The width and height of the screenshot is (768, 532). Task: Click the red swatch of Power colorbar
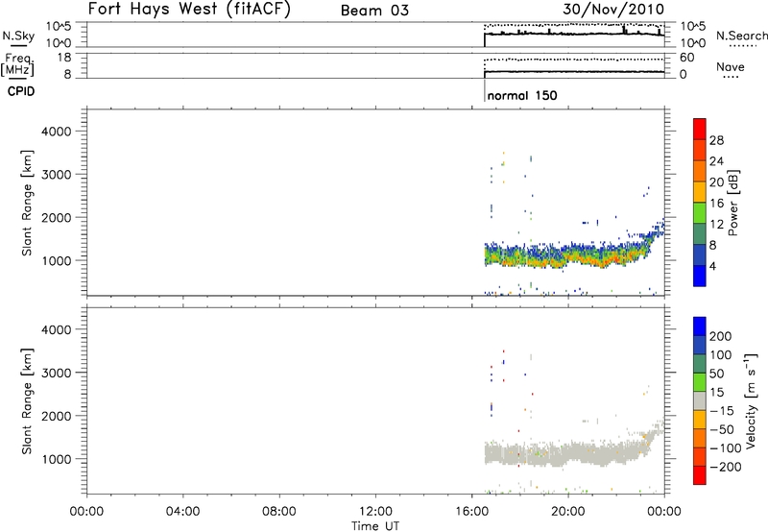pyautogui.click(x=700, y=129)
